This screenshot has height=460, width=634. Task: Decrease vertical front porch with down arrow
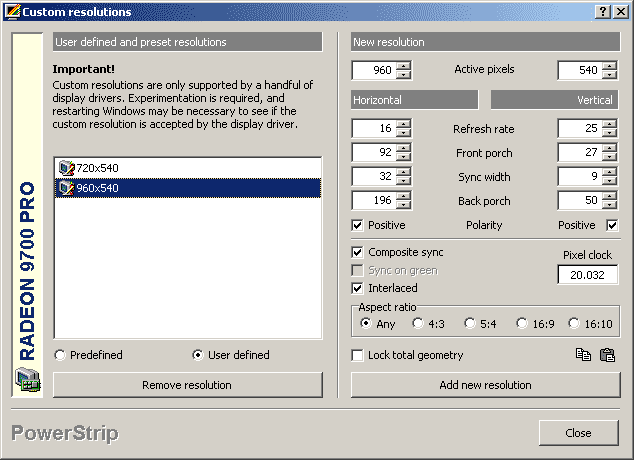click(x=609, y=157)
